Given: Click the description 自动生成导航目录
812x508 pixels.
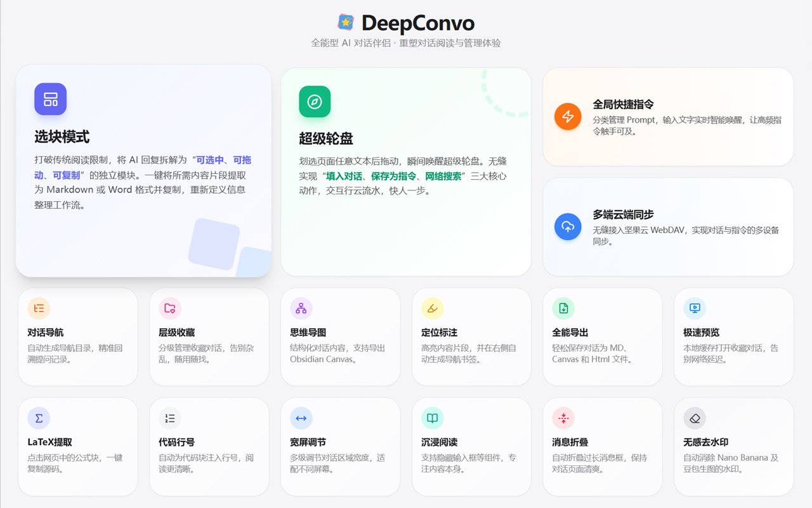Looking at the screenshot, I should coord(75,354).
